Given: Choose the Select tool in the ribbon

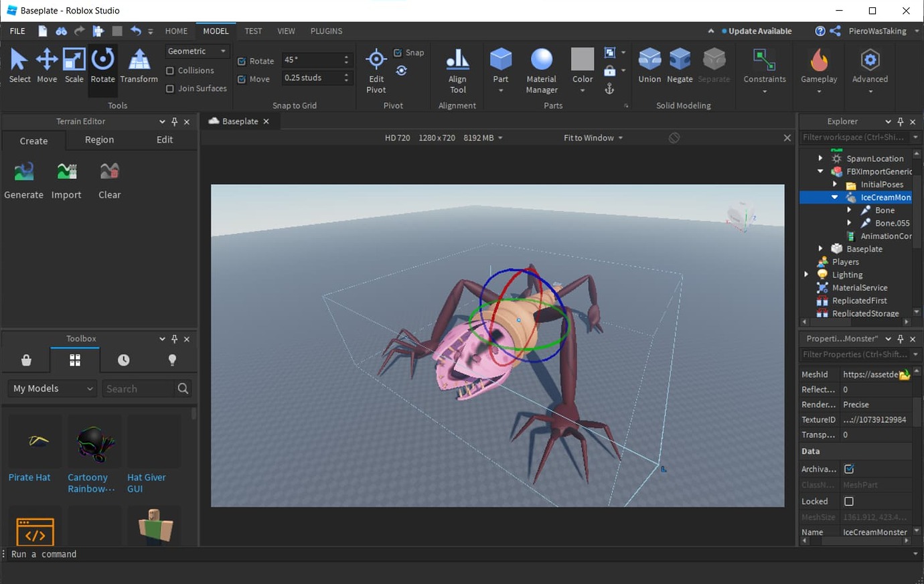Looking at the screenshot, I should click(x=19, y=65).
